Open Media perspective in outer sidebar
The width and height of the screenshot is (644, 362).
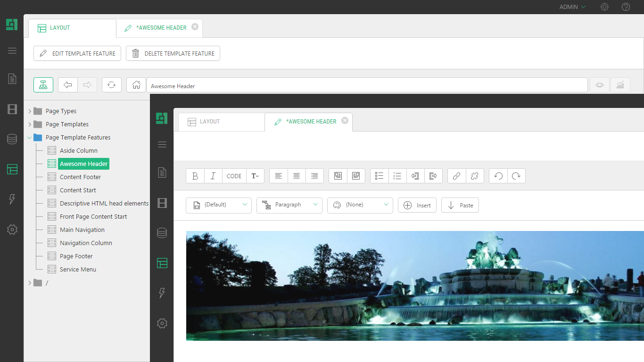[12, 109]
